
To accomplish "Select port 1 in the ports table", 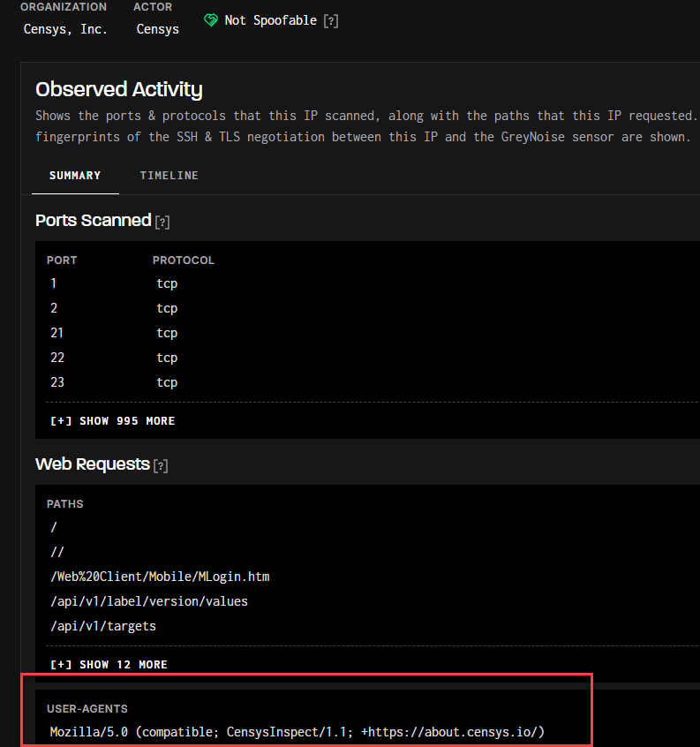I will click(x=54, y=283).
